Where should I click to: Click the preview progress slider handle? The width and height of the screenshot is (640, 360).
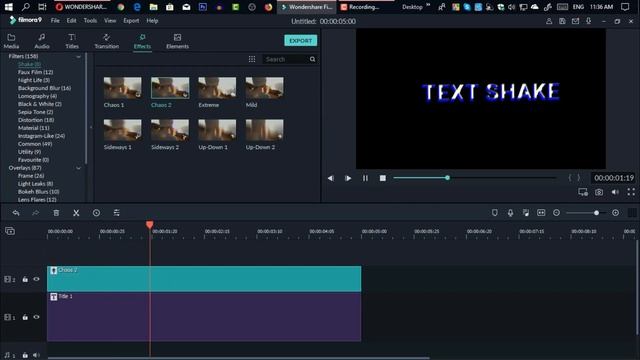pos(447,178)
